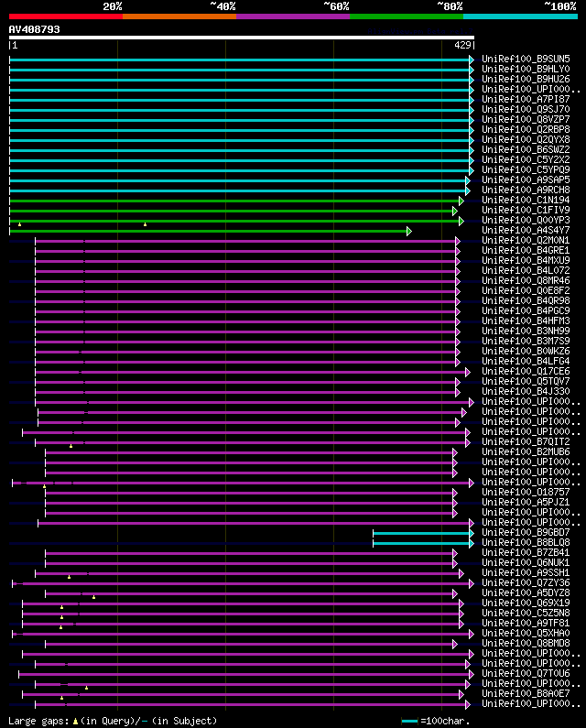586x728 pixels.
Task: Go to the UniRef100_A5PJZ1 entry
Action: (x=526, y=503)
